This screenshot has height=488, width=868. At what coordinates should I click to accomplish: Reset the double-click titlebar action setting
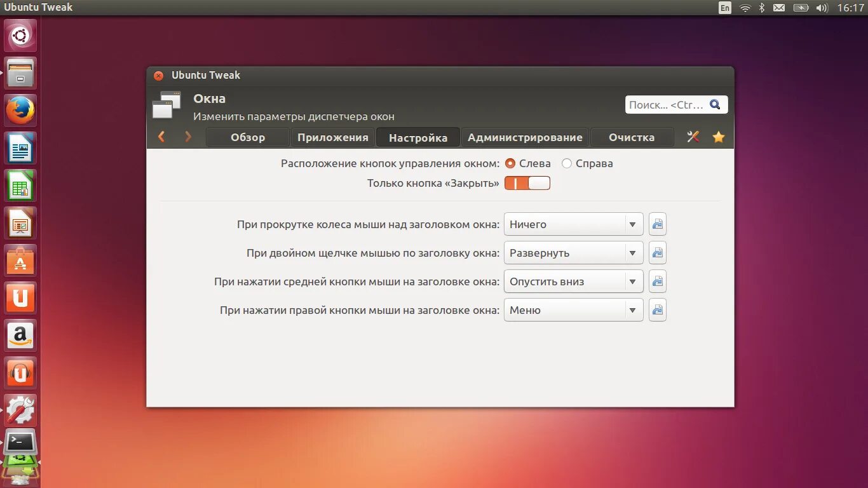point(658,253)
